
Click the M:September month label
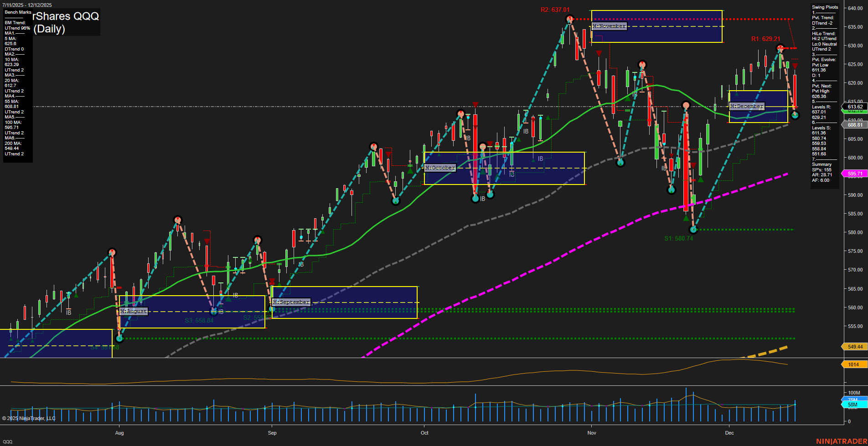(x=291, y=302)
